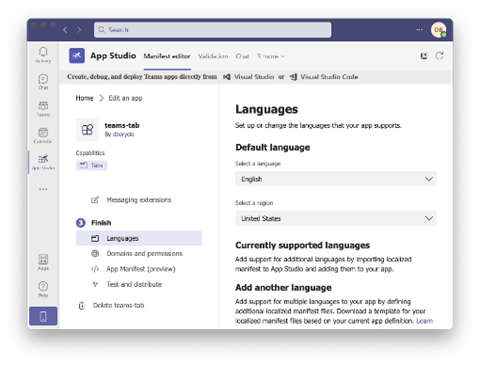Open the author profile link under teams-tab

coord(123,134)
